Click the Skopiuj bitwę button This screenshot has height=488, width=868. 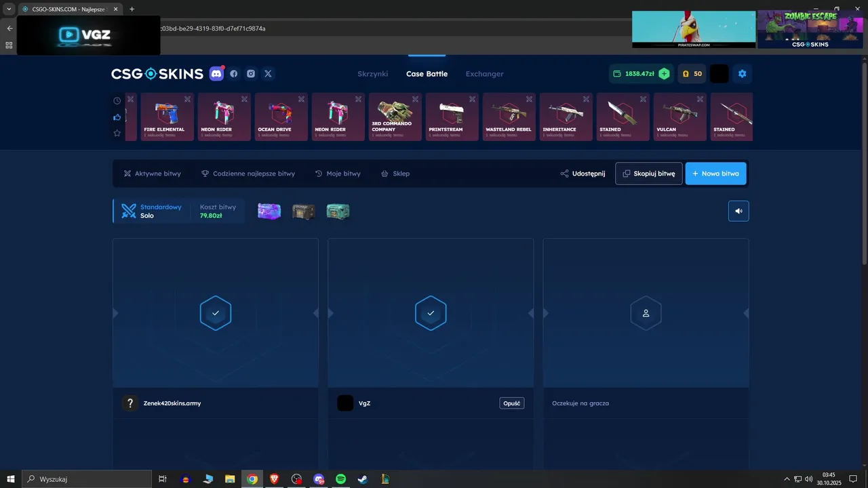pyautogui.click(x=648, y=174)
